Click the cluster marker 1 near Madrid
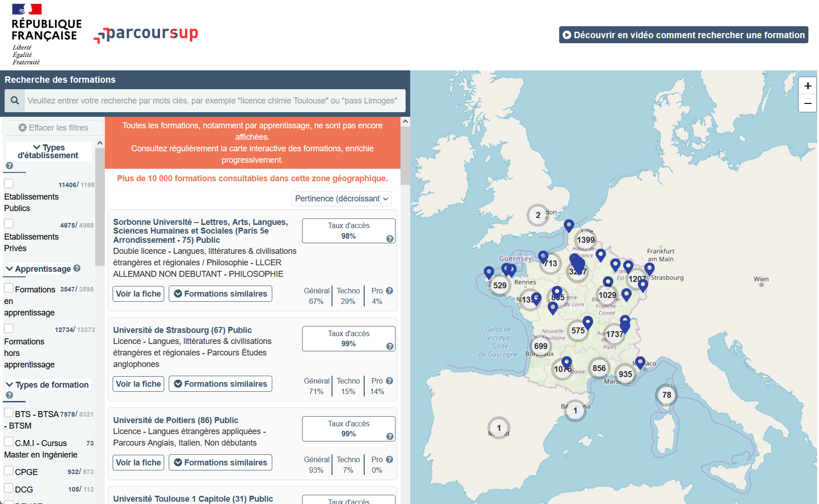Image resolution: width=819 pixels, height=504 pixels. point(498,428)
